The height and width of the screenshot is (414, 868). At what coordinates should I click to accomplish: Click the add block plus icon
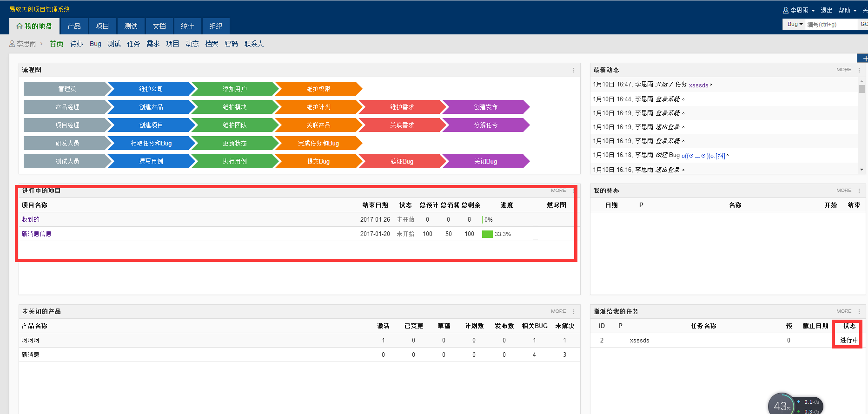[x=864, y=59]
